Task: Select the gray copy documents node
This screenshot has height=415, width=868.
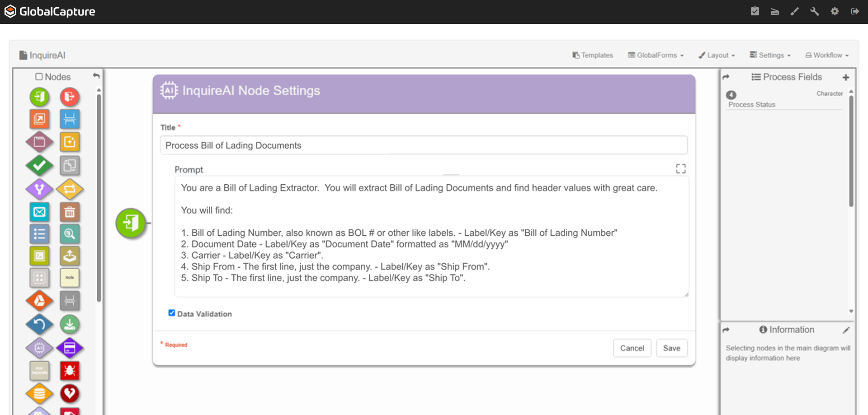Action: tap(70, 166)
